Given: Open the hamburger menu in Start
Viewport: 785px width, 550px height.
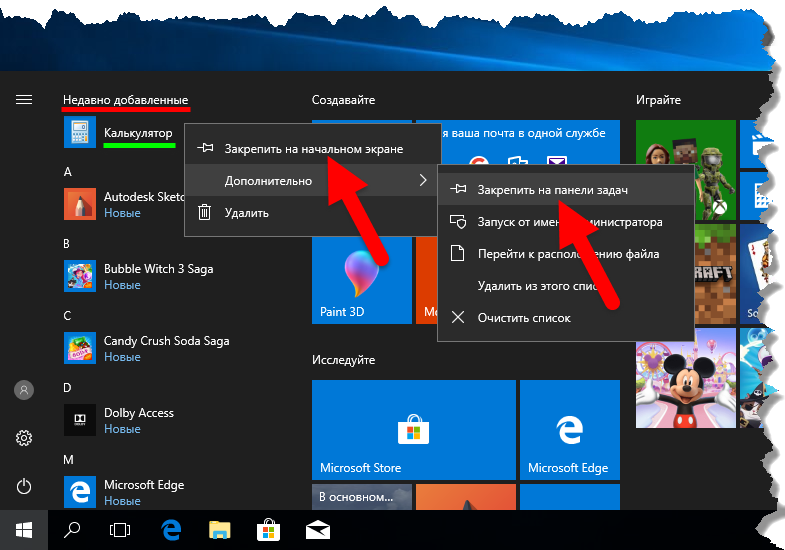Looking at the screenshot, I should pyautogui.click(x=24, y=100).
